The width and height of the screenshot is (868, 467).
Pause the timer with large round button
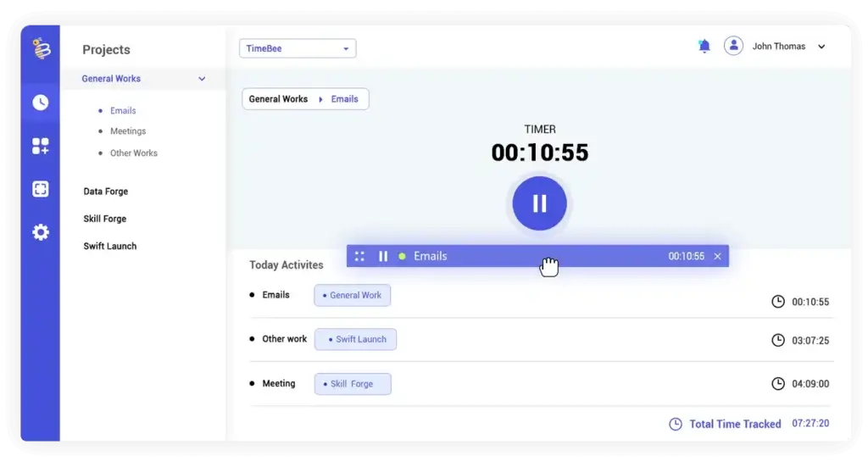540,203
